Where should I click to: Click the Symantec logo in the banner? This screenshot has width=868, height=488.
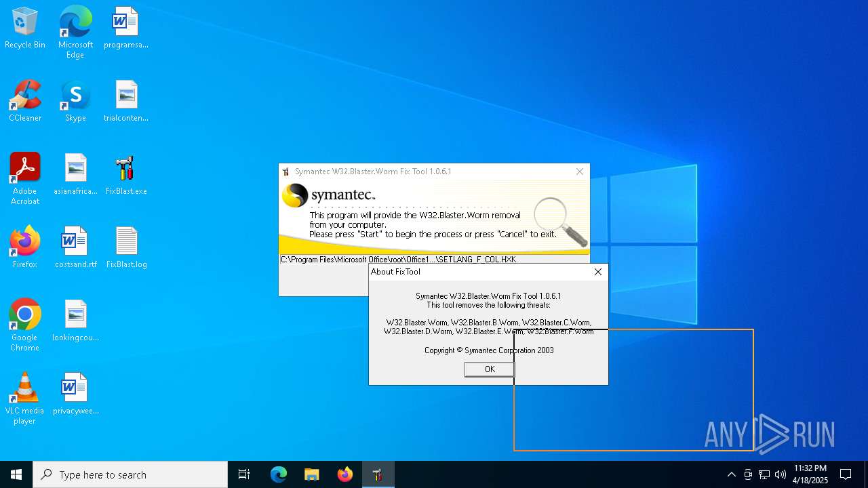(329, 195)
